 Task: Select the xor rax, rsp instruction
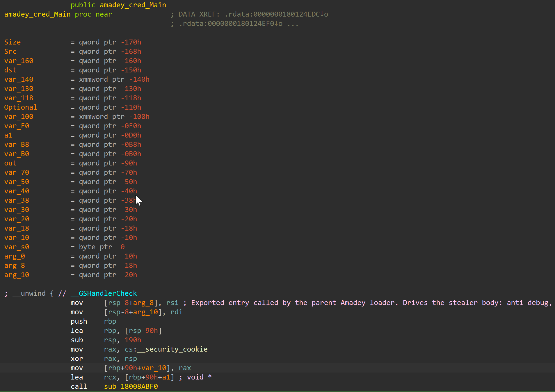(104, 359)
